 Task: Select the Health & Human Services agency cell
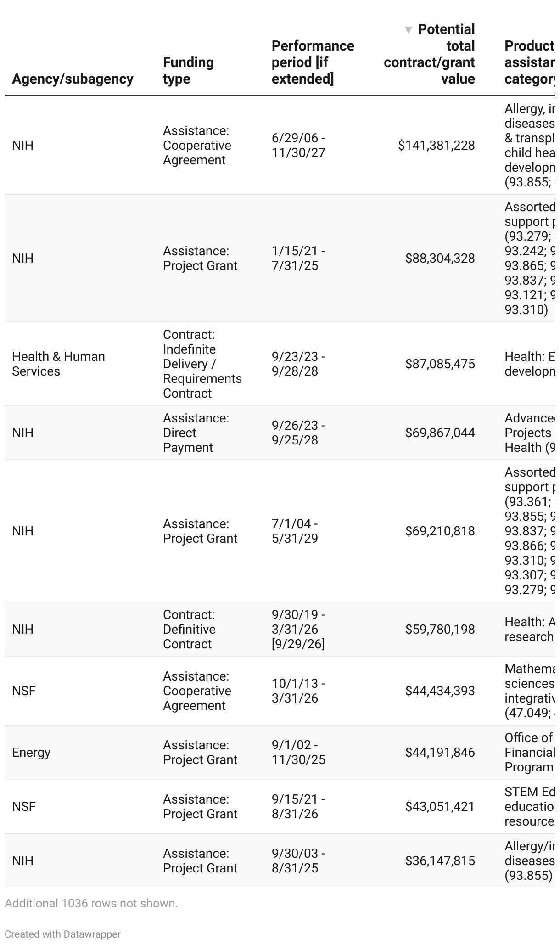58,364
